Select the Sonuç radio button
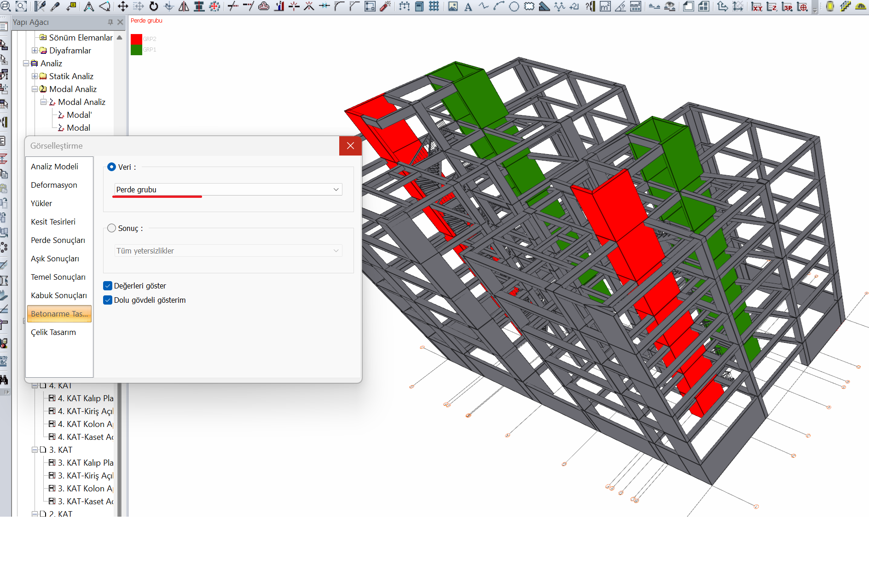The width and height of the screenshot is (869, 588). pos(111,228)
